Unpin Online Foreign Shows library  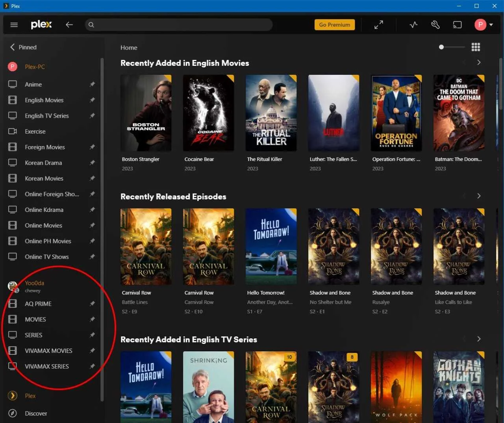tap(92, 194)
